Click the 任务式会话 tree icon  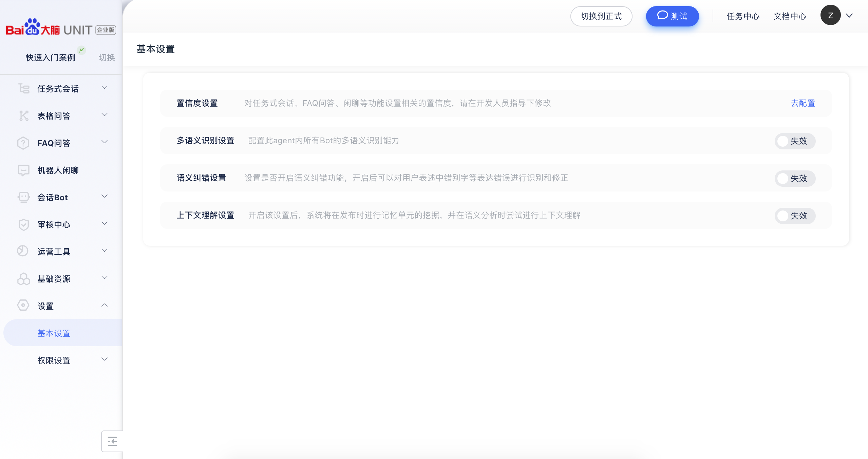23,89
